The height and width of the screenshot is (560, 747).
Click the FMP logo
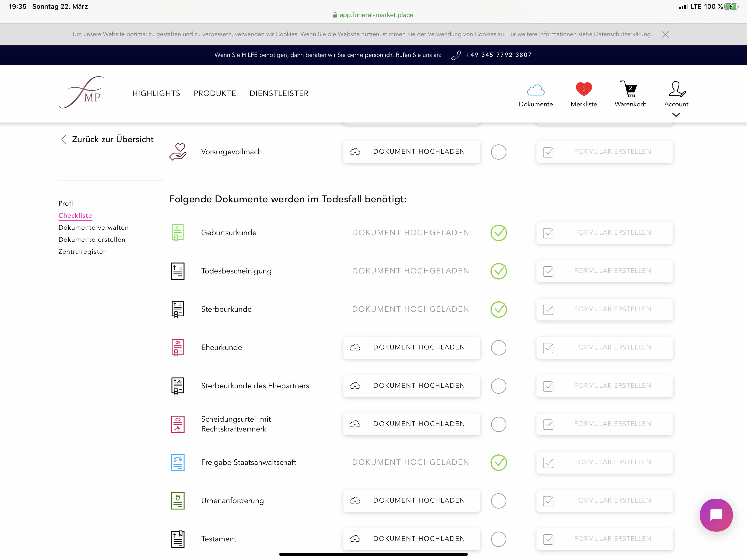[82, 92]
